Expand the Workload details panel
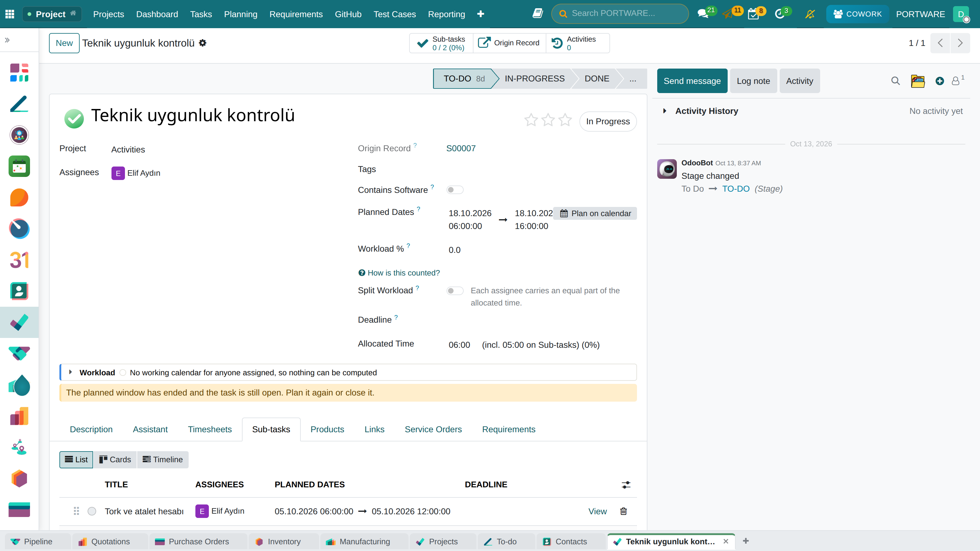980x551 pixels. click(70, 372)
